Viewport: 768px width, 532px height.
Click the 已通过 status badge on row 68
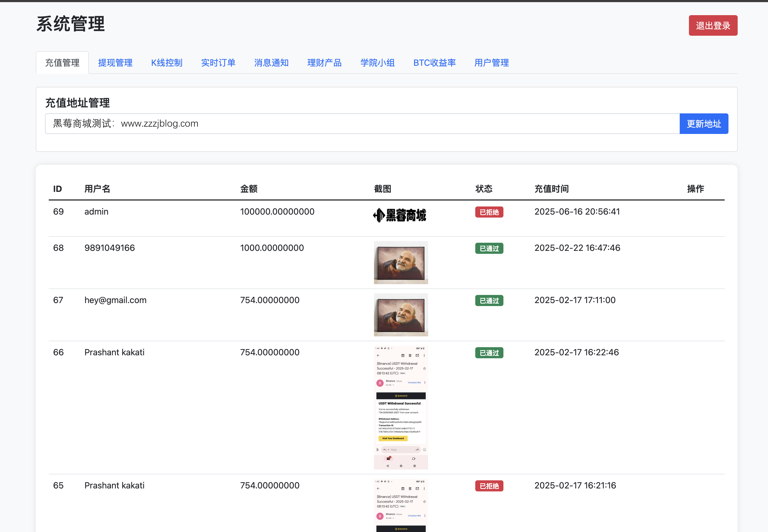489,248
